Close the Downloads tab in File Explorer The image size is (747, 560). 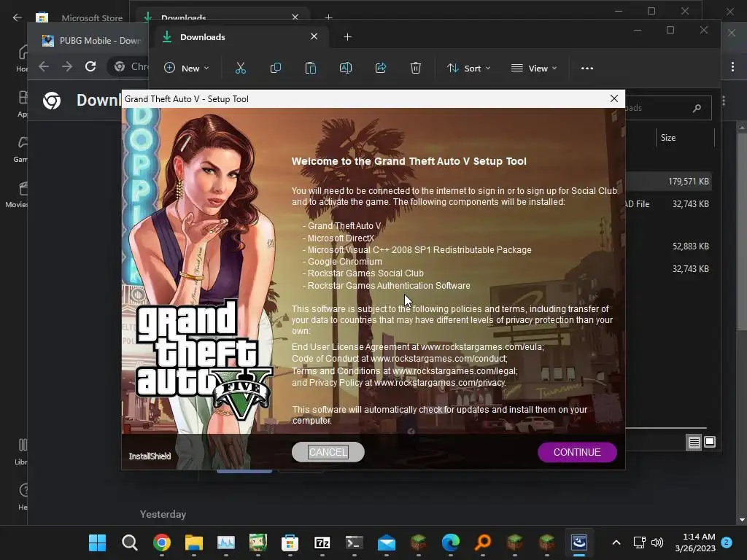314,36
